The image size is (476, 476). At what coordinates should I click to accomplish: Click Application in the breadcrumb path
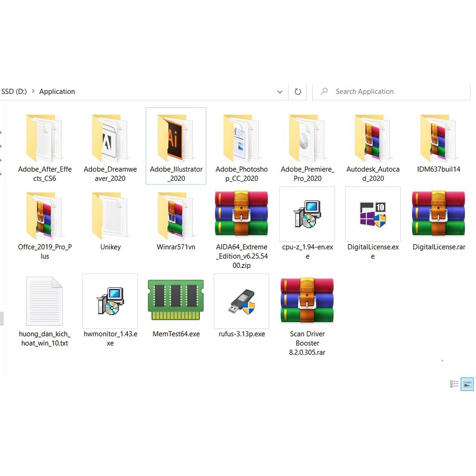tap(57, 92)
